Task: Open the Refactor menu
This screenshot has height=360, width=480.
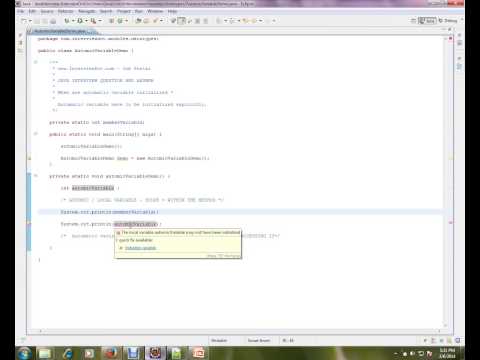Action: [x=65, y=11]
